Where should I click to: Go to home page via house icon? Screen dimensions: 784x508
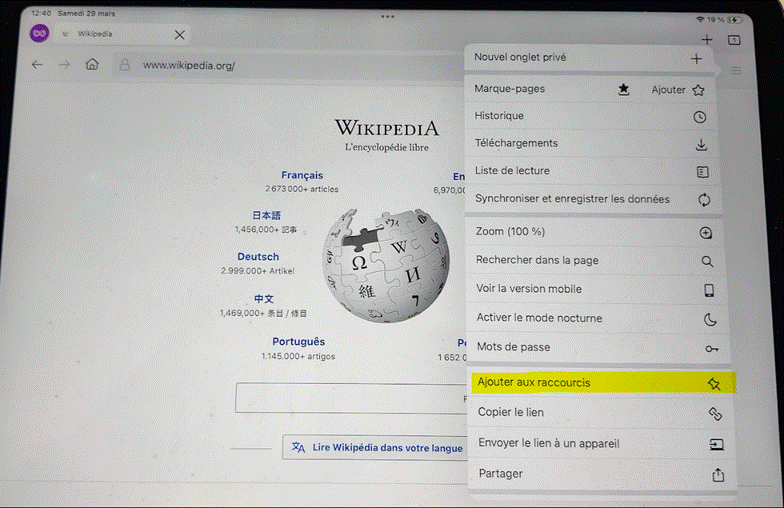92,64
